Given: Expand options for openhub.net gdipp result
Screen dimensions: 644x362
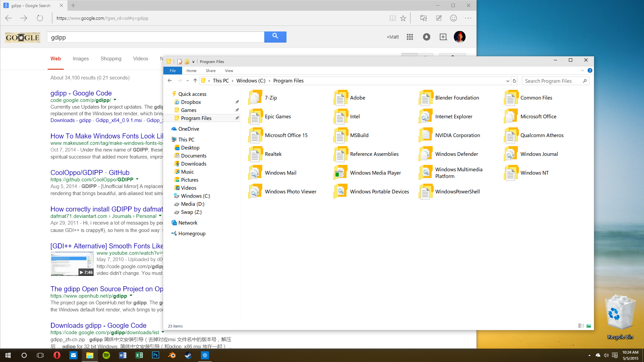Looking at the screenshot, I should pos(131,296).
